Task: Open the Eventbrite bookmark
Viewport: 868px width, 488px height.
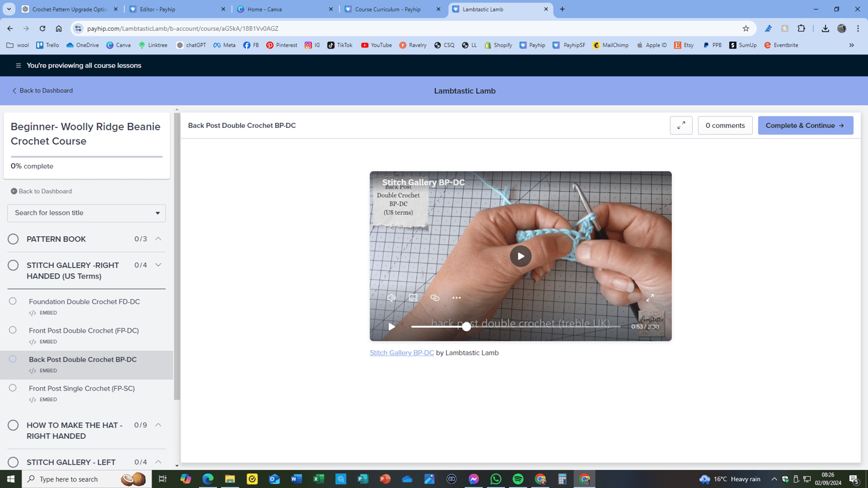Action: point(781,45)
